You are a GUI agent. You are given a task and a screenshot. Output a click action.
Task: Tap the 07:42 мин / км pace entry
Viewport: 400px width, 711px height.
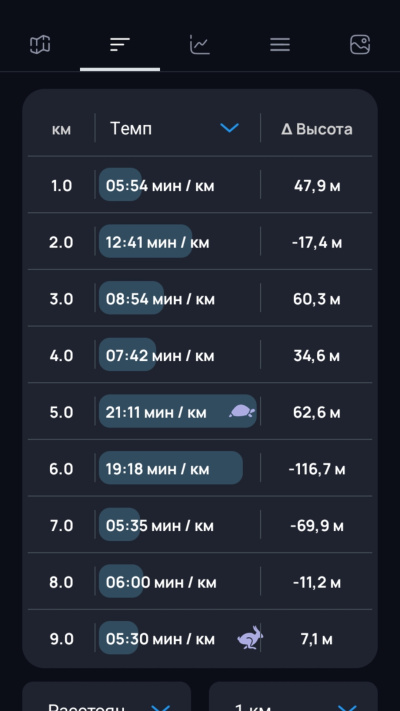point(160,356)
